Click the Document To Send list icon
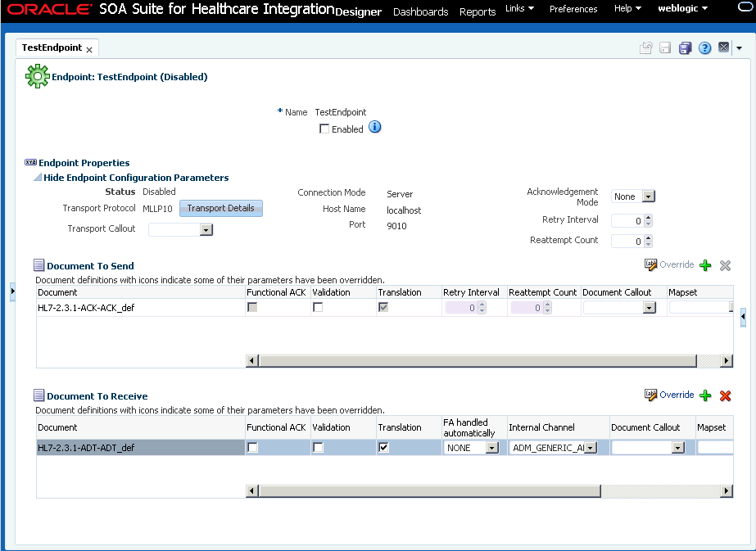The height and width of the screenshot is (551, 756). [x=38, y=265]
